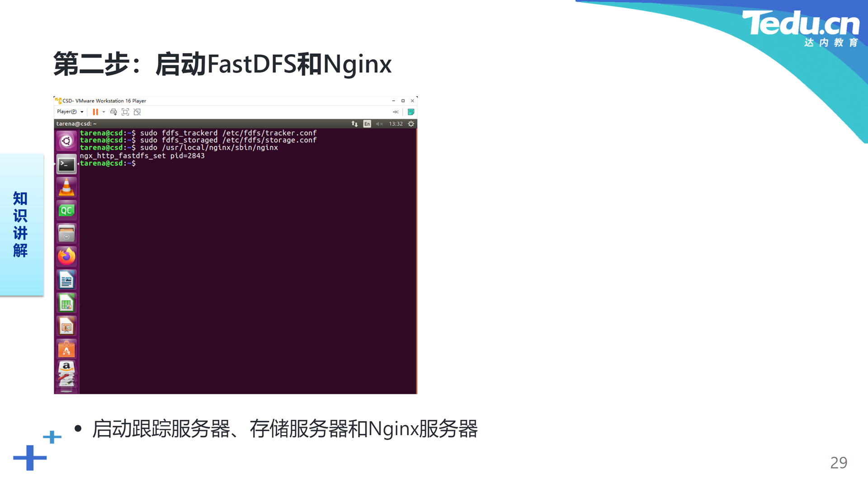Open the Player(P) menu
This screenshot has width=868, height=488.
(x=70, y=112)
